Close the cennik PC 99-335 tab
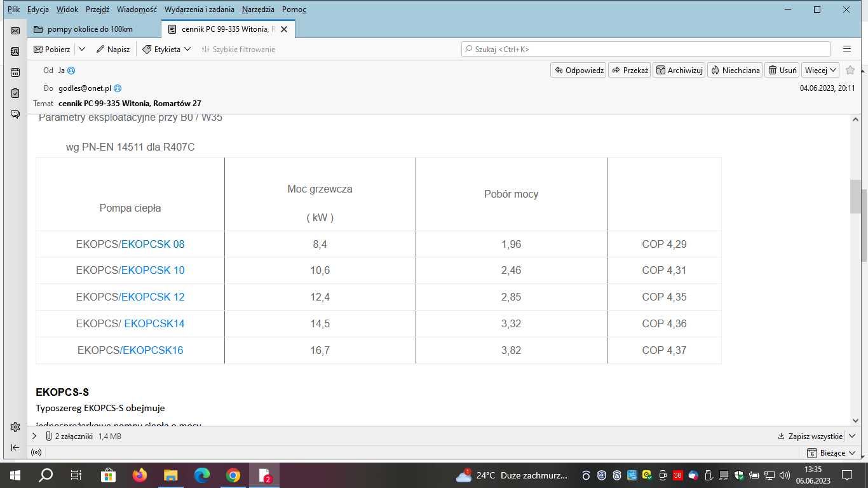 284,29
